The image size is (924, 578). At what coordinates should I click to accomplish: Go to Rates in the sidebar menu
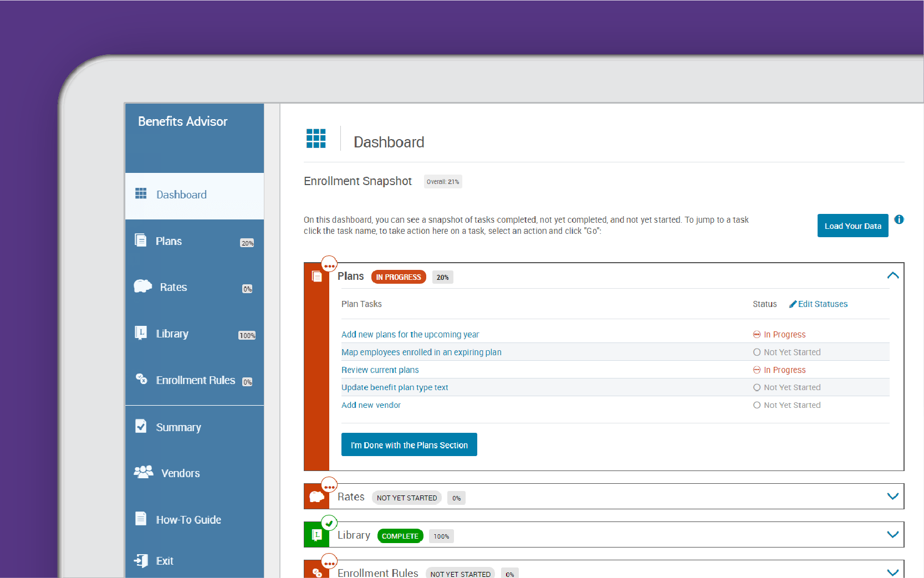click(195, 288)
